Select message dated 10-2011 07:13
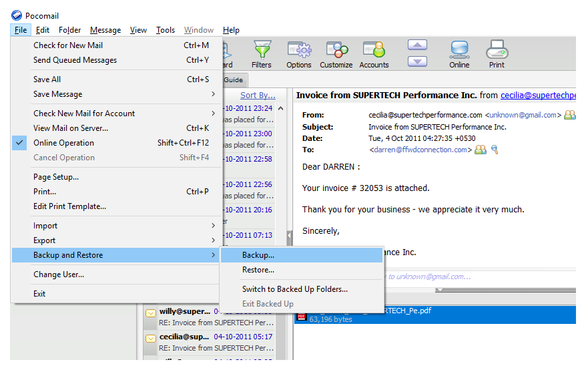 [x=249, y=238]
